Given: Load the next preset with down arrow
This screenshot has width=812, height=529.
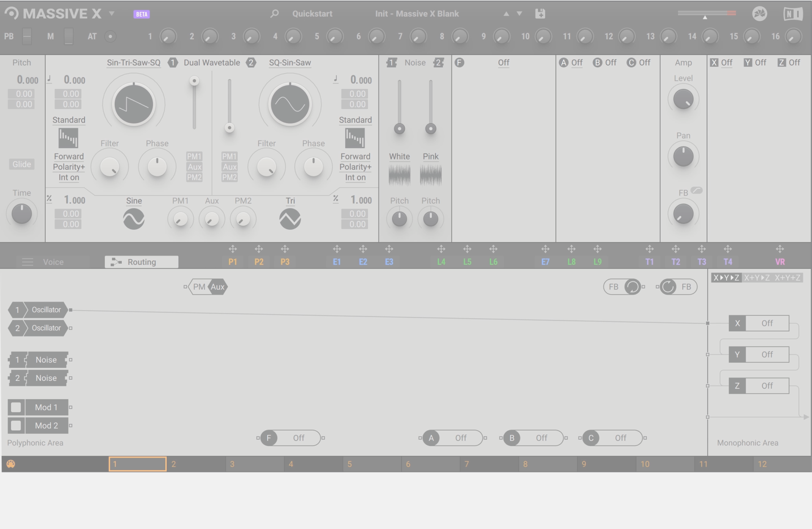Looking at the screenshot, I should 519,14.
